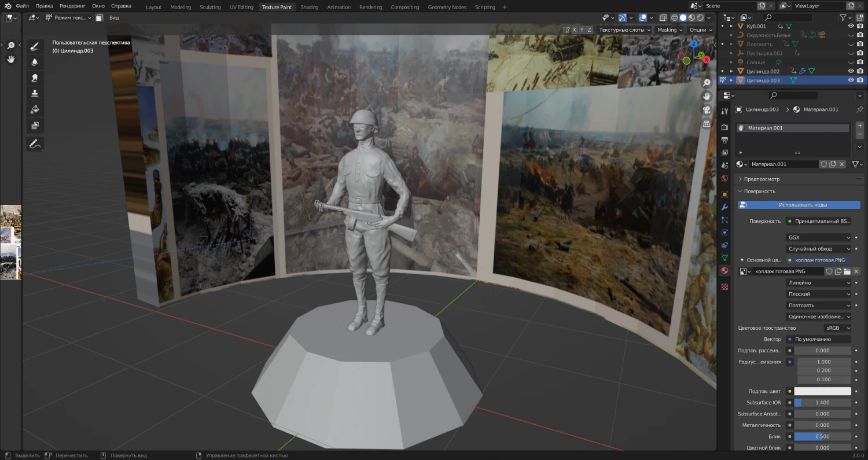Open the Scene properties tab
868x460 pixels.
click(x=724, y=165)
